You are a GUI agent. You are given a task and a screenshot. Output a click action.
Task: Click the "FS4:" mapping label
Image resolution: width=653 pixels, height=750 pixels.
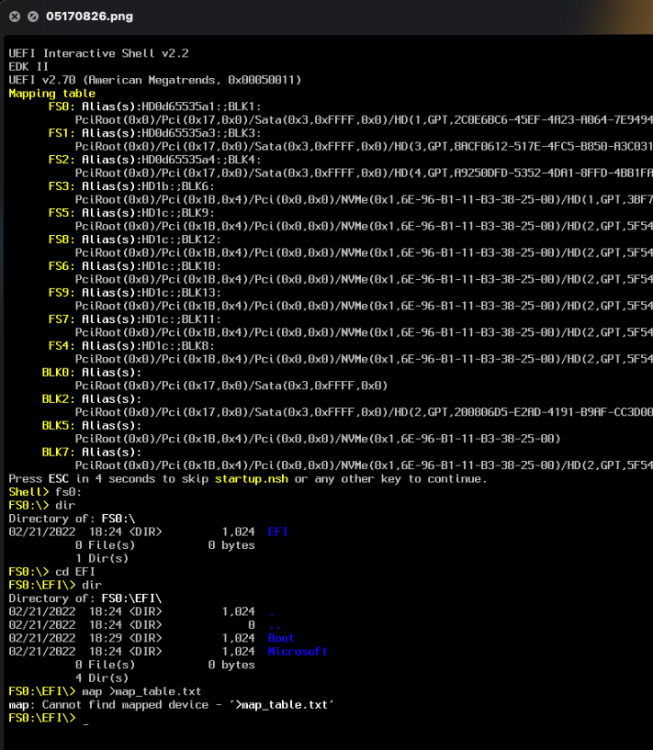pos(62,346)
